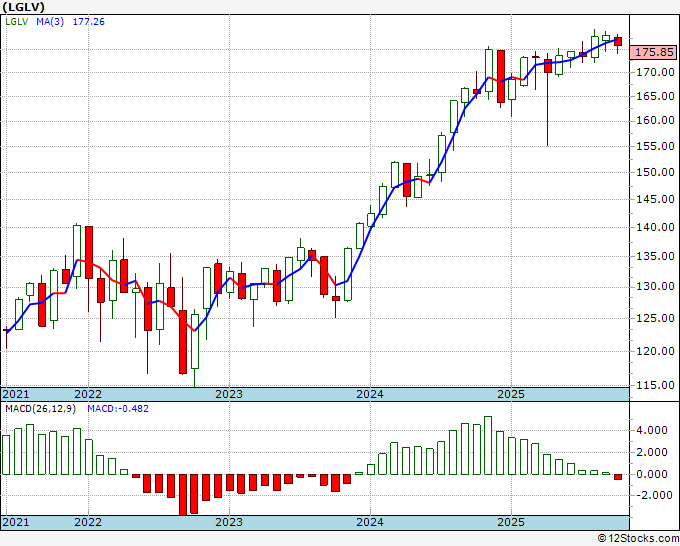Screen dimensions: 680x546
Task: Click the MA(3) indicator label
Action: click(50, 22)
